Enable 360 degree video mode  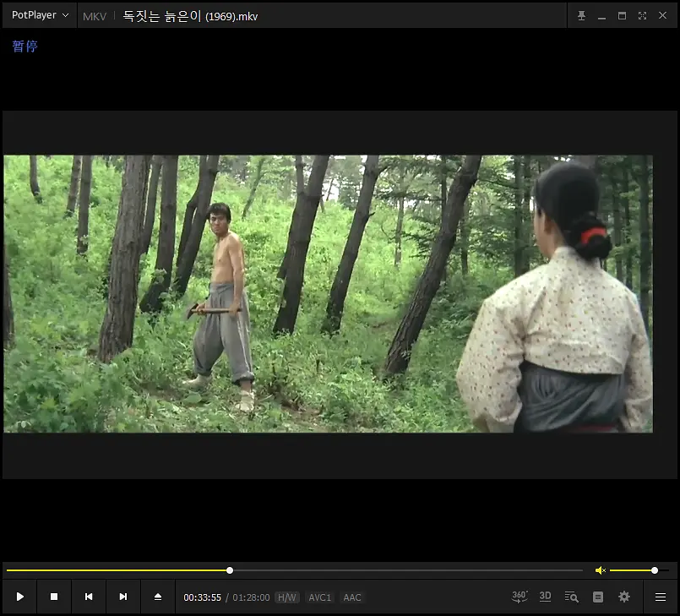[x=520, y=597]
